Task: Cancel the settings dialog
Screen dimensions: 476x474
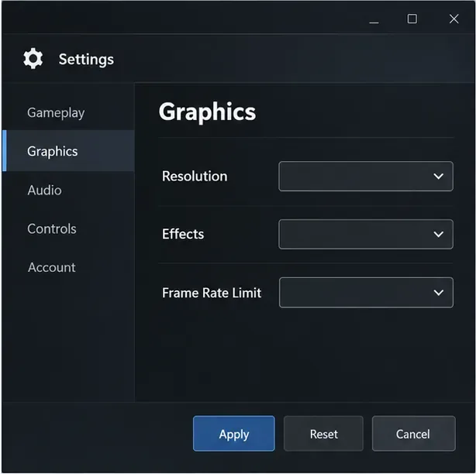Action: click(413, 434)
